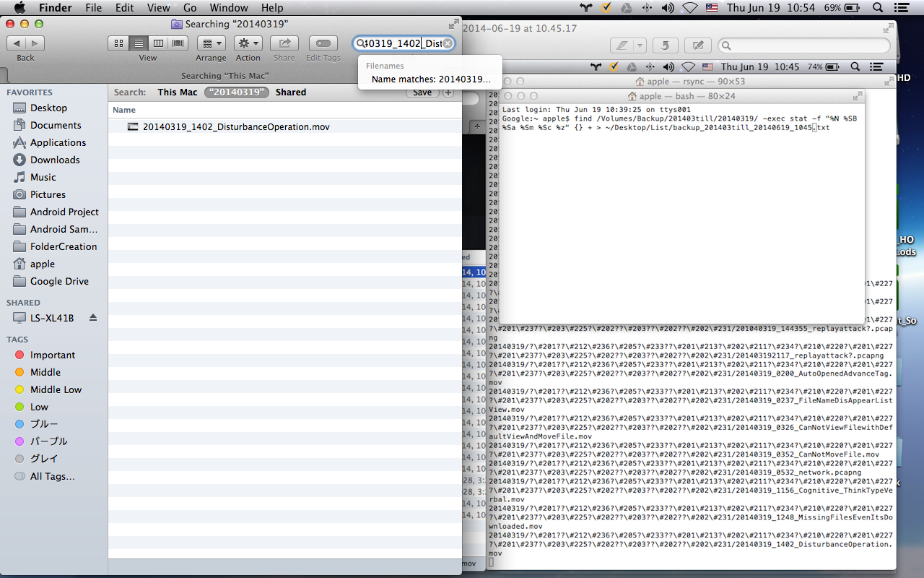924x578 pixels.
Task: Open the Finder application menu
Action: tap(55, 8)
